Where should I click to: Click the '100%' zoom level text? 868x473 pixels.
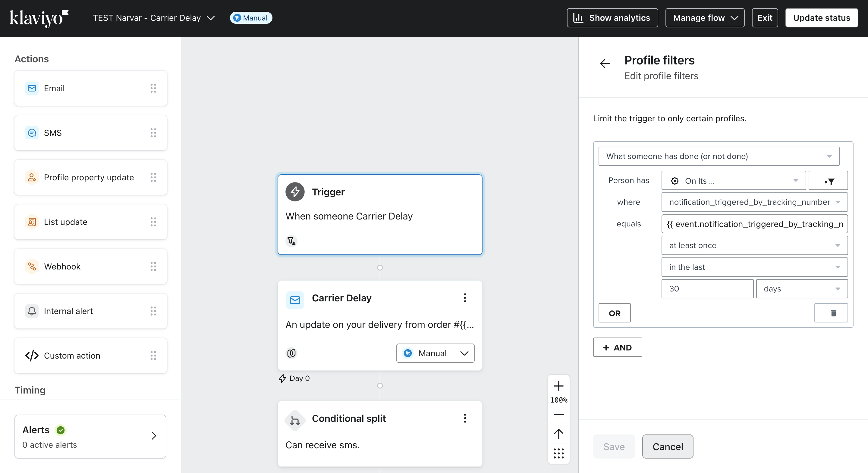point(559,400)
